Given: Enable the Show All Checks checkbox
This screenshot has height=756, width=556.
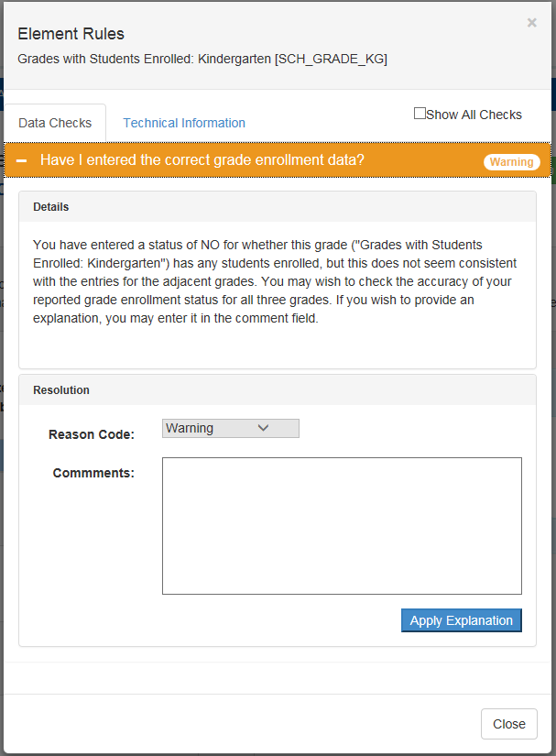Looking at the screenshot, I should pos(420,114).
